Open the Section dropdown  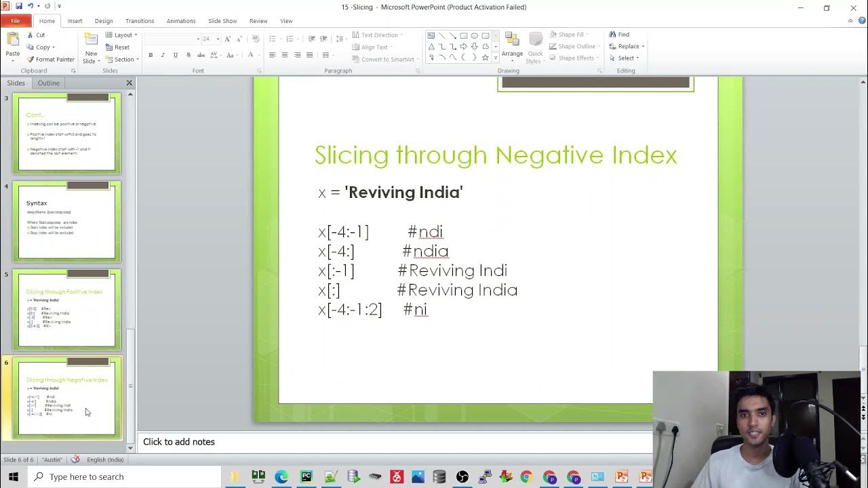[x=123, y=60]
